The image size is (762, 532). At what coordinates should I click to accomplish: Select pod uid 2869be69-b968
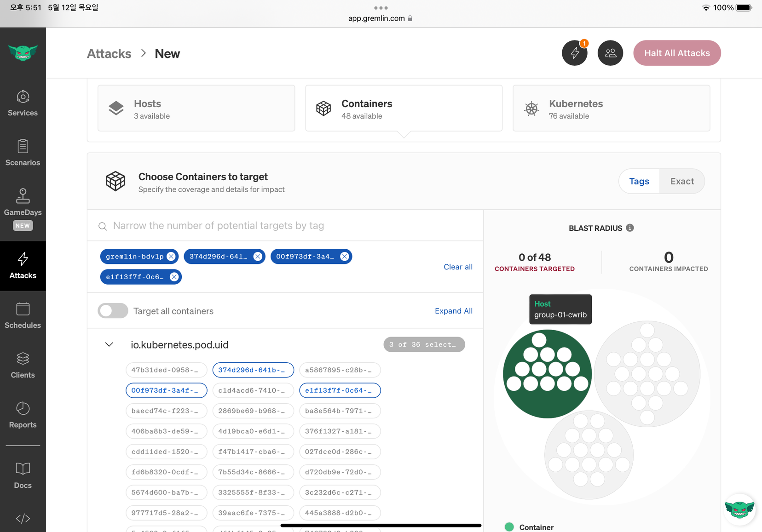click(253, 411)
